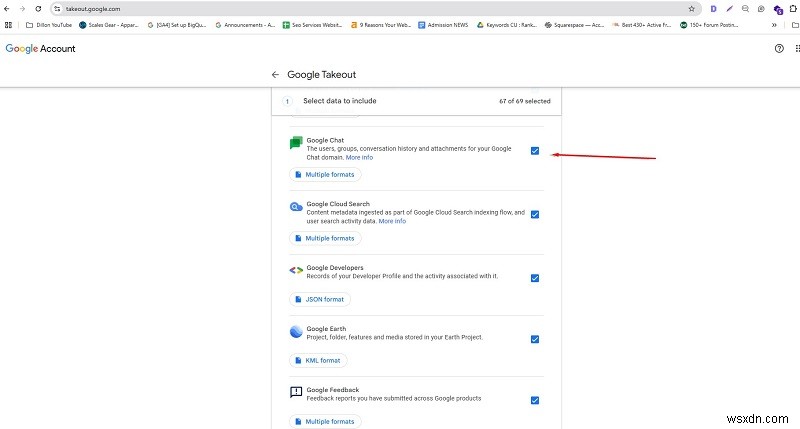Image resolution: width=800 pixels, height=429 pixels.
Task: Open the extensions puzzle icon
Action: pyautogui.click(x=793, y=9)
